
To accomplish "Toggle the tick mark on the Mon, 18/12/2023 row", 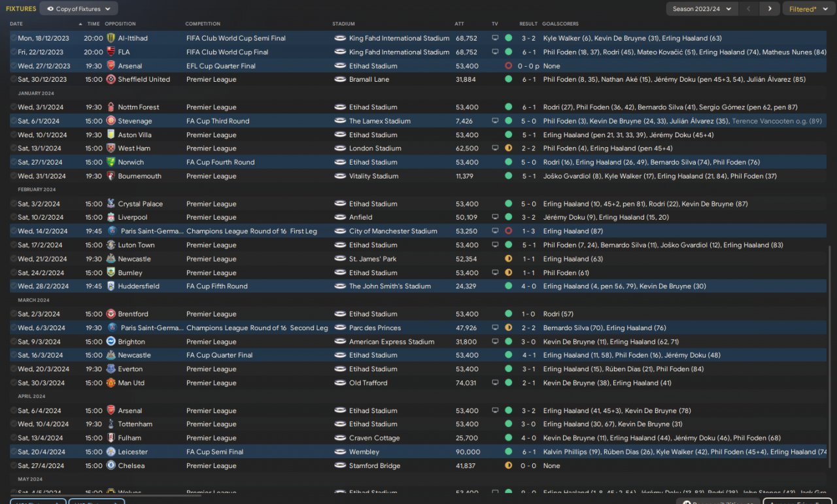I will point(13,38).
